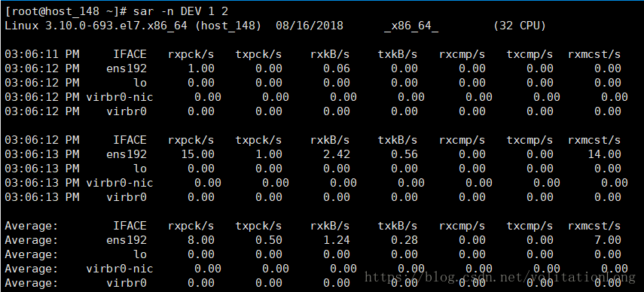Select "virbr0-nic" in the 03:06:12 PM row
This screenshot has width=644, height=292.
tap(120, 97)
